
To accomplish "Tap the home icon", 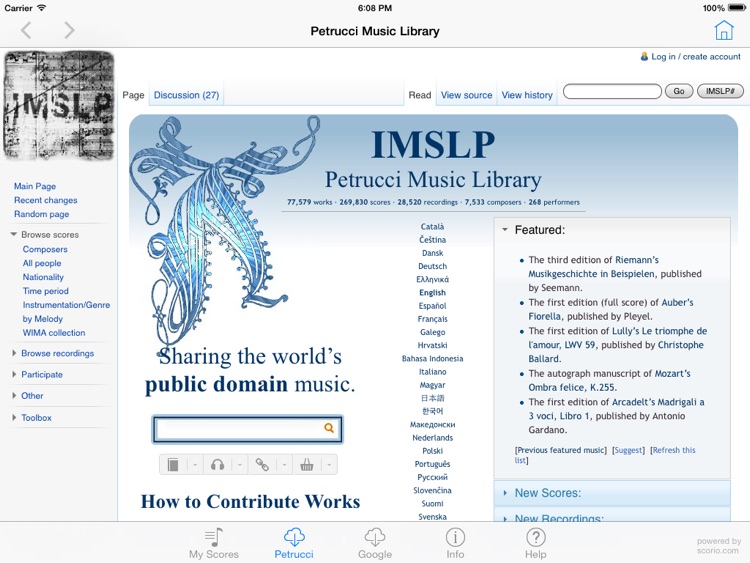I will (724, 30).
